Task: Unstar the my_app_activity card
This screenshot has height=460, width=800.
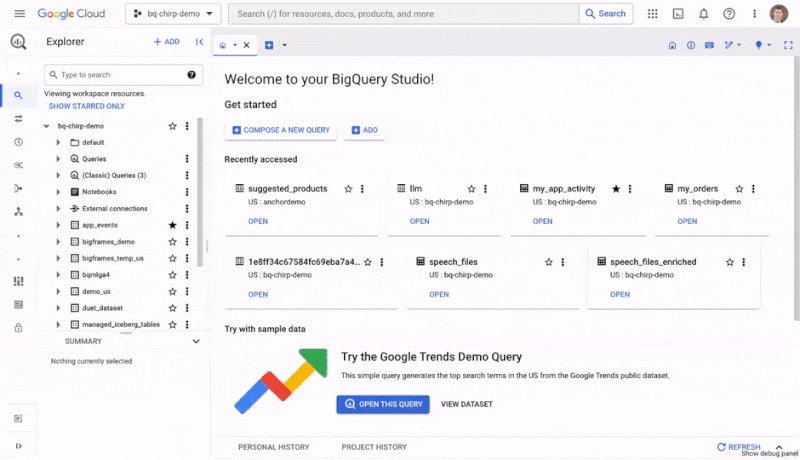Action: point(616,189)
